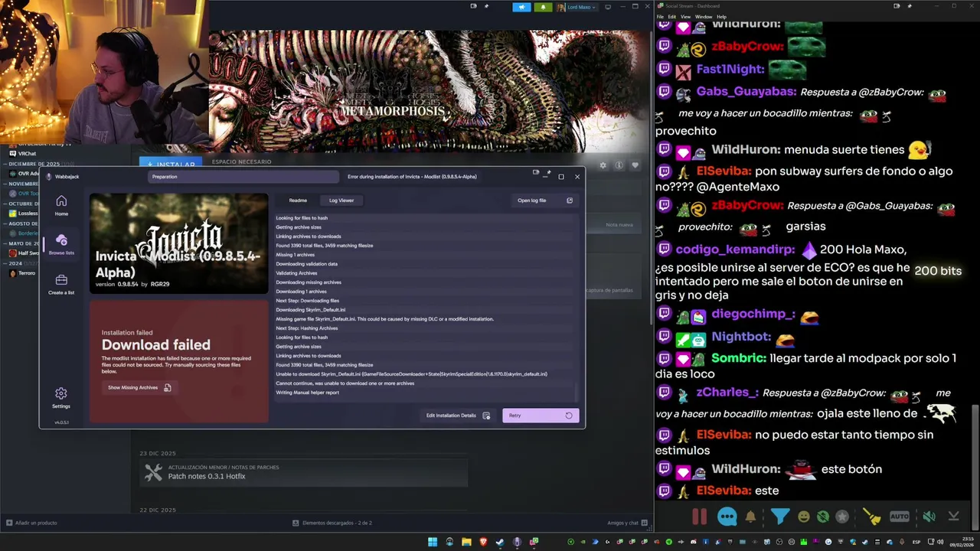Image resolution: width=980 pixels, height=551 pixels.
Task: Click Steam settings gear icon near banner
Action: (x=603, y=165)
